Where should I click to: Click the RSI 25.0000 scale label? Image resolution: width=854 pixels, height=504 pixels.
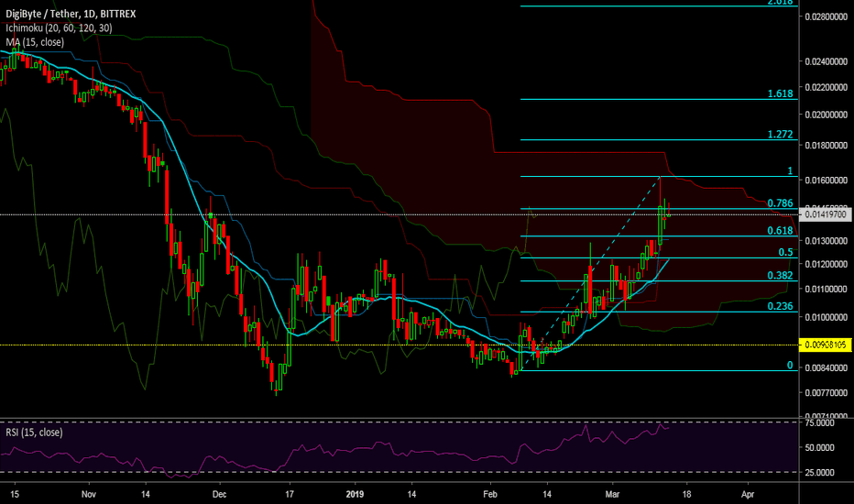coord(820,473)
